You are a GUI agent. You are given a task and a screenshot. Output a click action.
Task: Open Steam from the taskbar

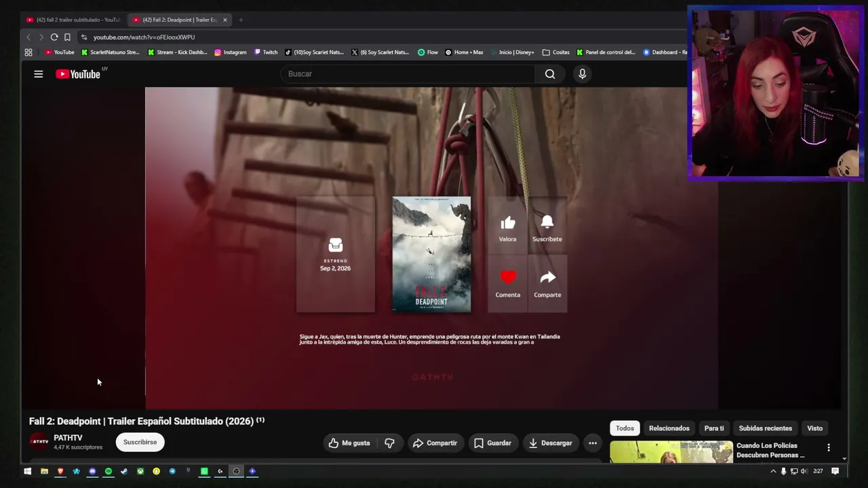point(124,471)
